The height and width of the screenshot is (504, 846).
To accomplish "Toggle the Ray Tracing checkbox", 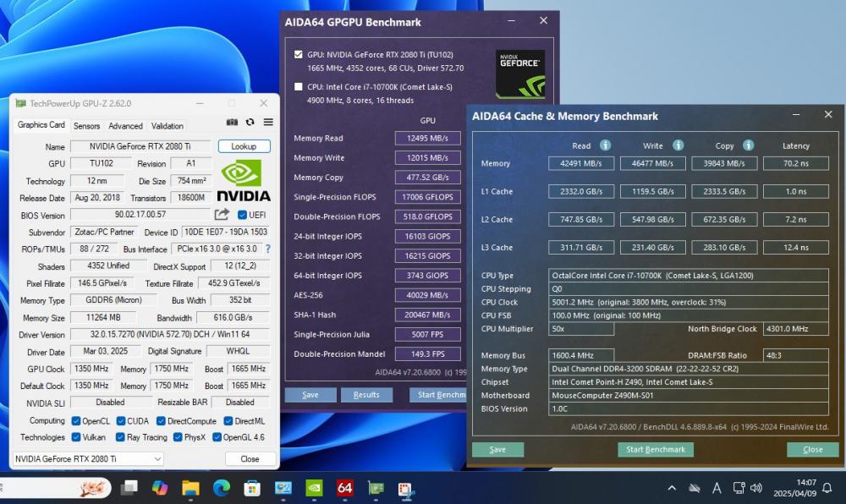I will (x=120, y=436).
